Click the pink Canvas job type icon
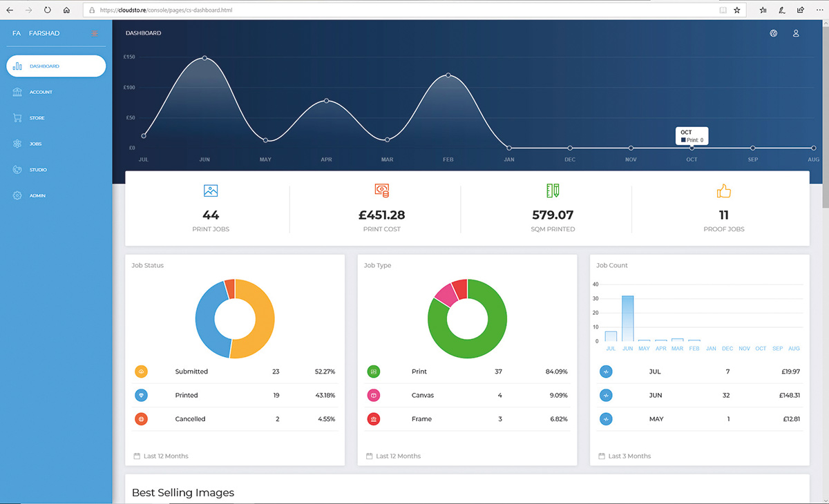Screen dimensions: 829x504 tap(374, 396)
